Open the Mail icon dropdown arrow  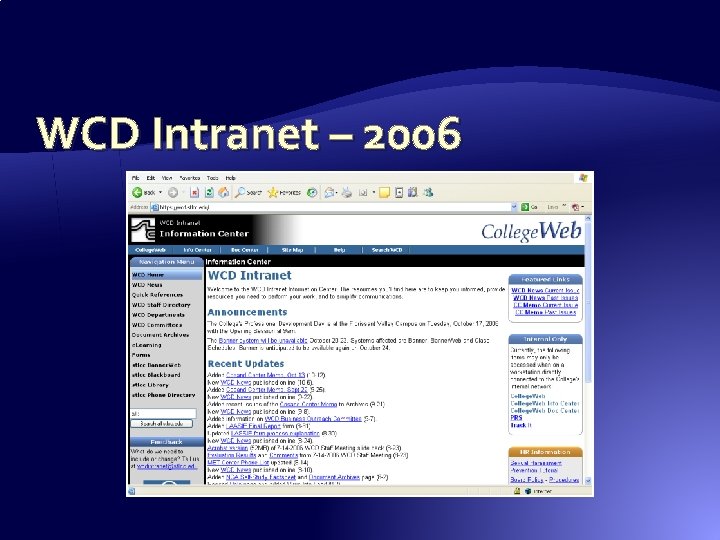click(337, 193)
